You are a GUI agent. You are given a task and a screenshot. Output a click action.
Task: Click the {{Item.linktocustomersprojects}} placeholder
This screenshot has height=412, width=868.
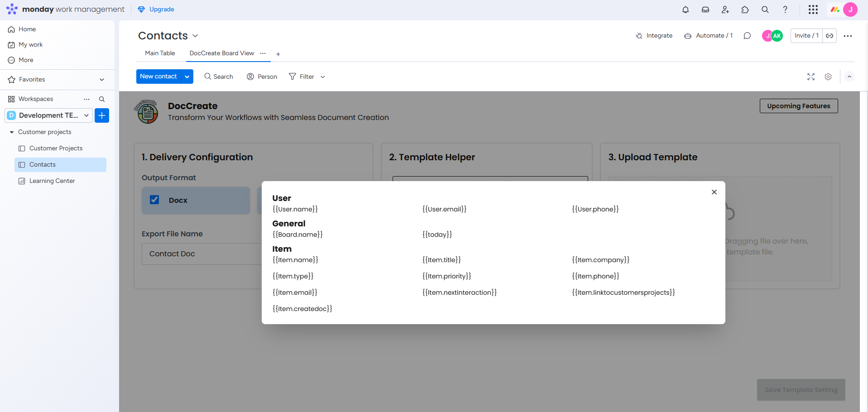click(x=623, y=292)
